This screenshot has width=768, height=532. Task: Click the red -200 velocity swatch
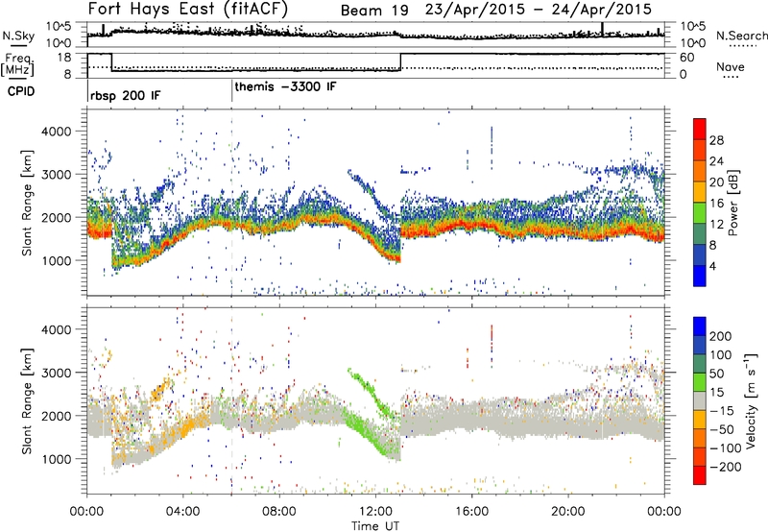700,475
